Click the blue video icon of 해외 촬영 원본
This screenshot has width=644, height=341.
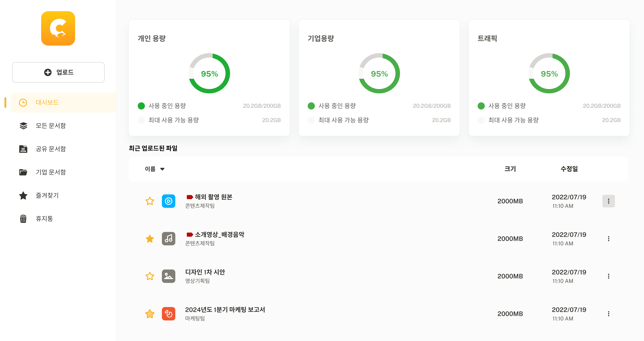click(x=168, y=201)
